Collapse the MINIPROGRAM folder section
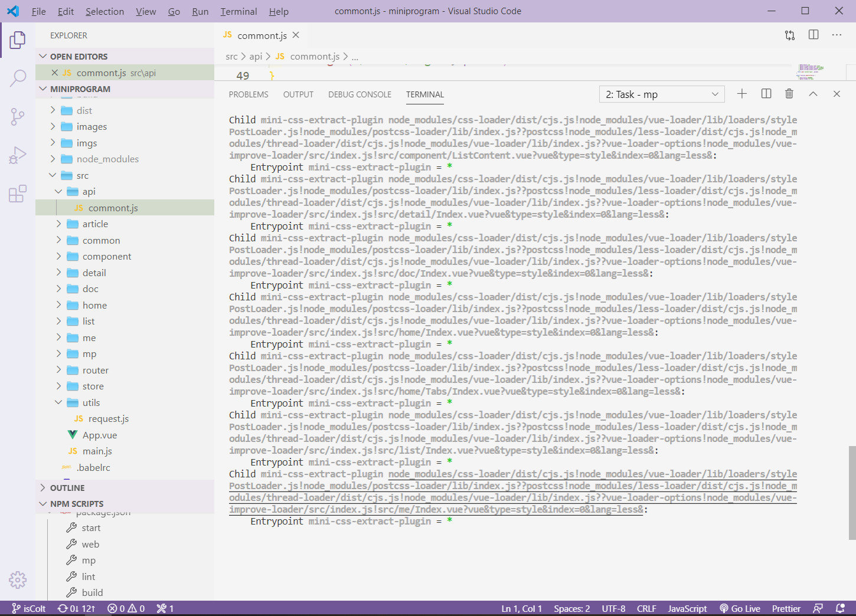The image size is (856, 616). (x=43, y=89)
